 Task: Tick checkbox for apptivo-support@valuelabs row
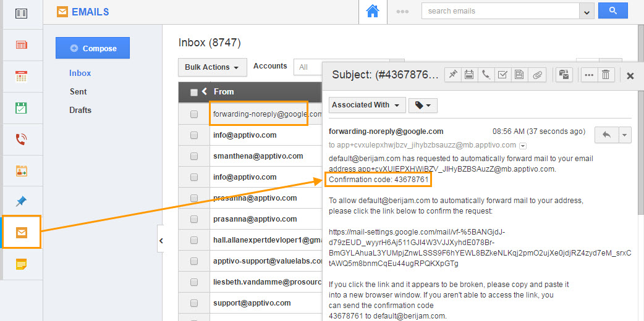(194, 261)
